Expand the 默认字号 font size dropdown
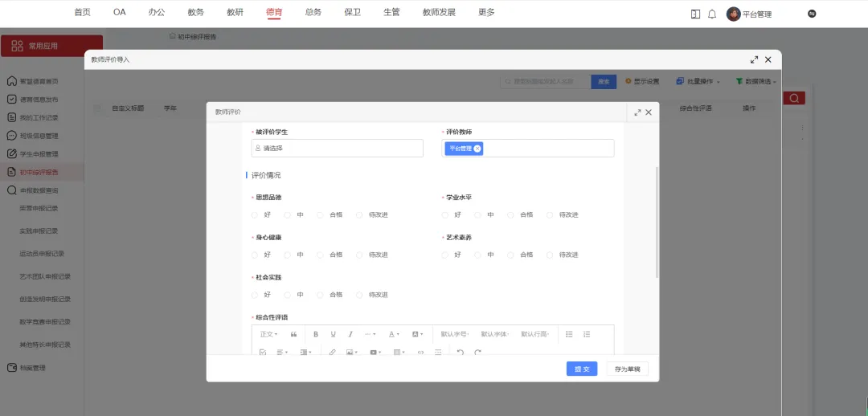868x416 pixels. pyautogui.click(x=456, y=334)
